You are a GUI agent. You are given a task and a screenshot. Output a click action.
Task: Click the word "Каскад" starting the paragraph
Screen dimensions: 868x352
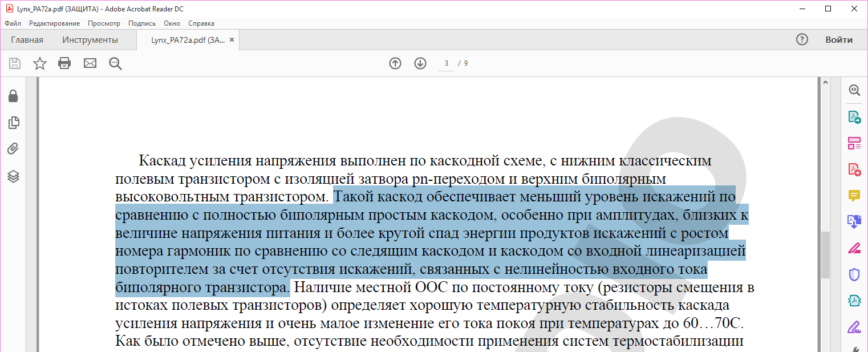pyautogui.click(x=162, y=161)
